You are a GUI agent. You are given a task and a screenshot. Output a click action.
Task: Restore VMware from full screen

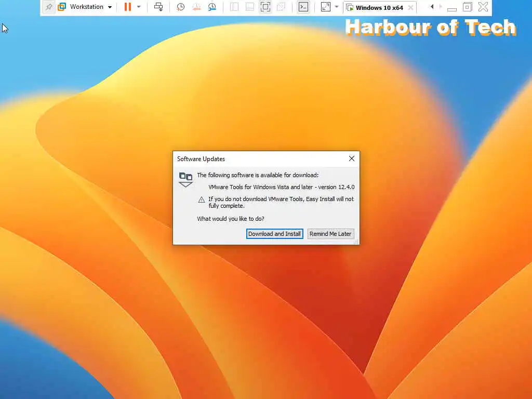pyautogui.click(x=467, y=7)
